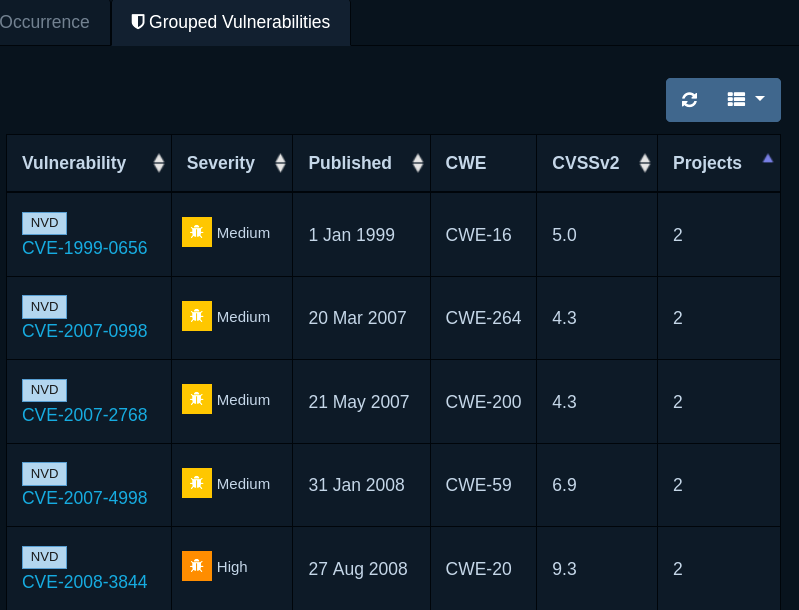
Task: Click Medium severity bug icon for CVE-2007-4998
Action: tap(197, 483)
